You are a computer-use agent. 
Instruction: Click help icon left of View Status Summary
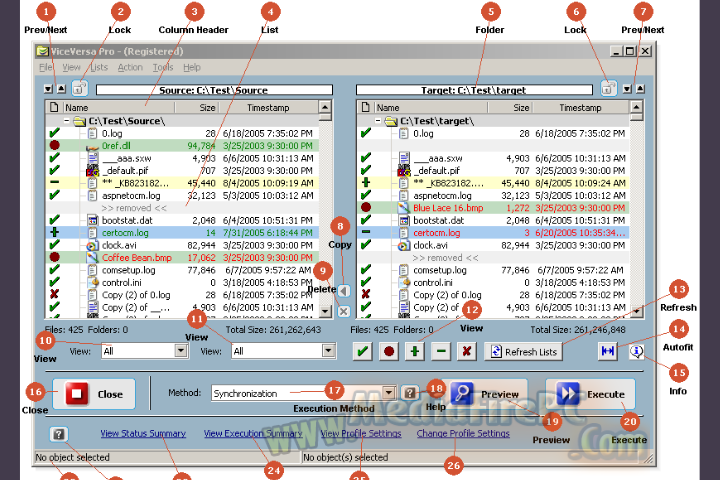click(58, 434)
